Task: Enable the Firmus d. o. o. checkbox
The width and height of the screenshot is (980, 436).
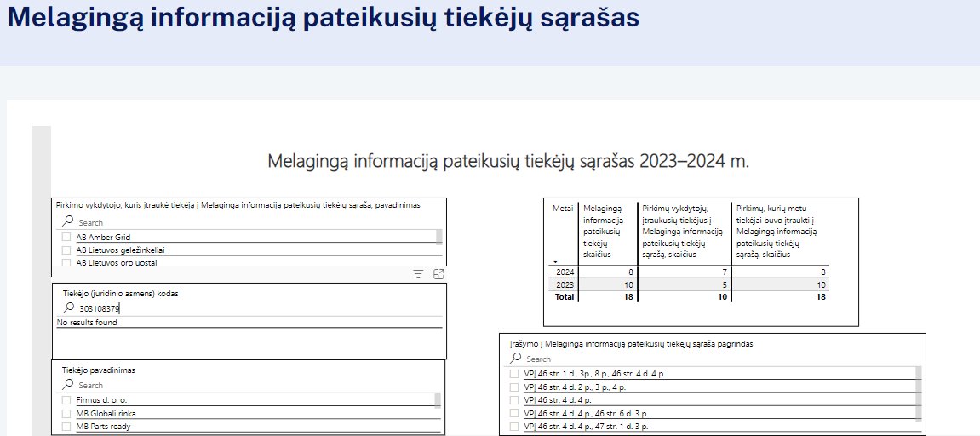Action: (x=66, y=399)
